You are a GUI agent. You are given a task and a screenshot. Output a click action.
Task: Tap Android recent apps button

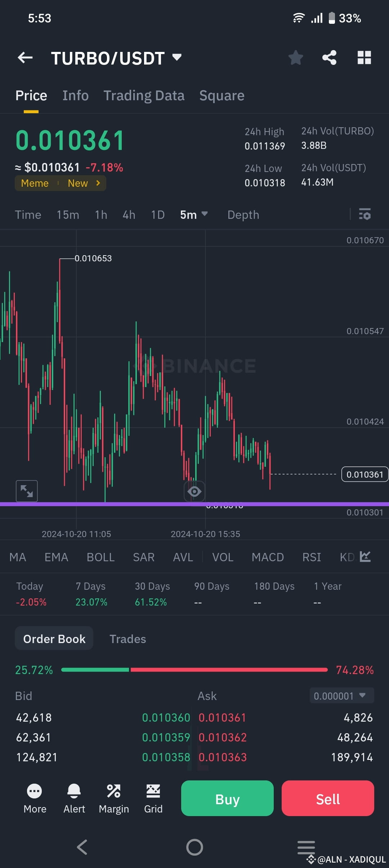306,847
